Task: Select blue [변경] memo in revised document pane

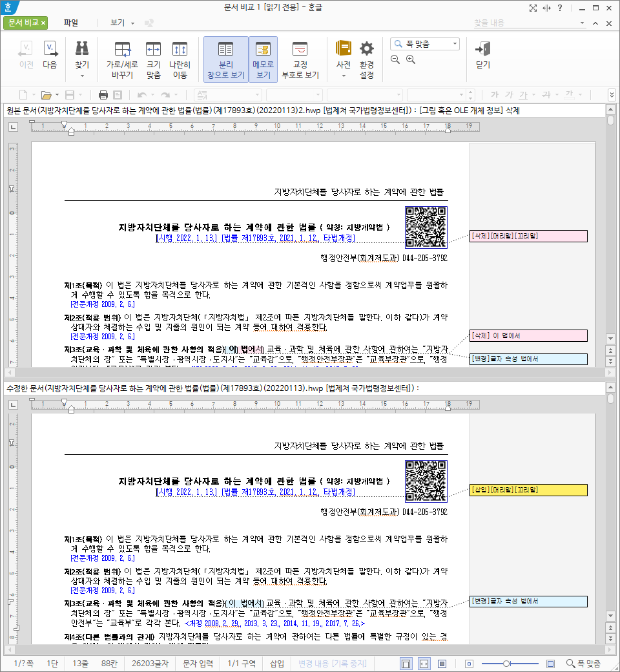Action: [x=528, y=602]
